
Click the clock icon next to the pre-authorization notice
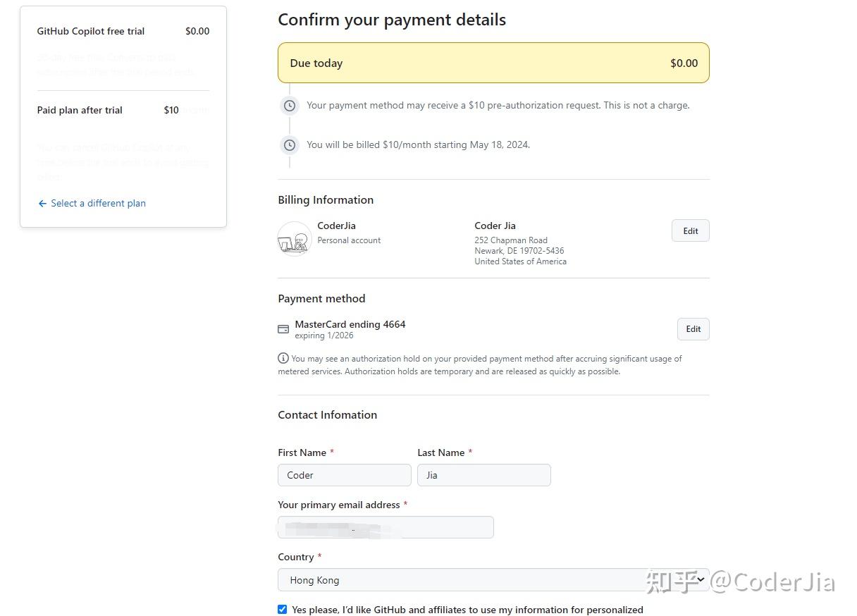click(290, 105)
